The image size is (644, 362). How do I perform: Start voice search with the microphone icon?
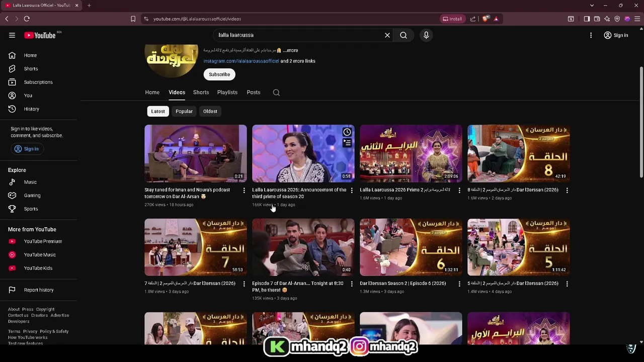(426, 35)
